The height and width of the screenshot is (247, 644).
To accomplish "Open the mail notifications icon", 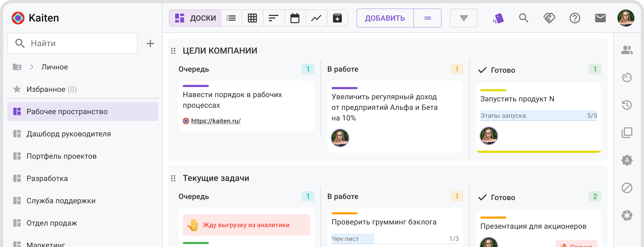I will 600,18.
